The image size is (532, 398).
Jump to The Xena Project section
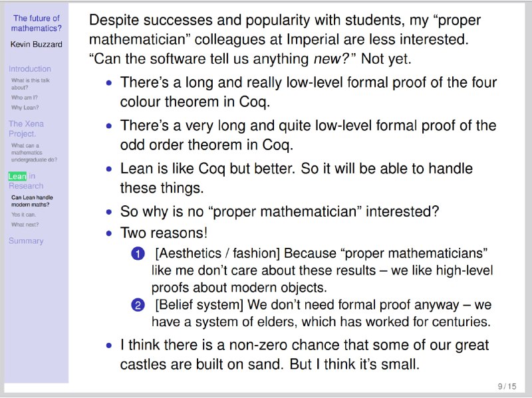coord(26,129)
